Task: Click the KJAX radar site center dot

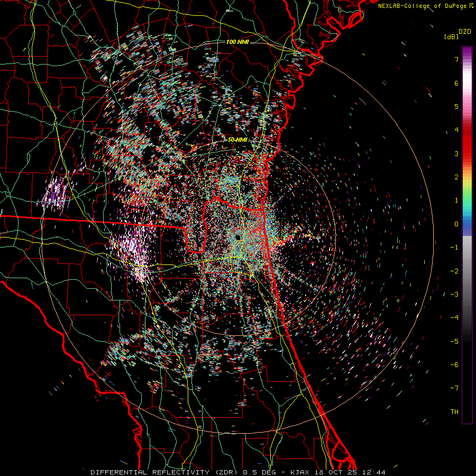Action: (x=237, y=237)
